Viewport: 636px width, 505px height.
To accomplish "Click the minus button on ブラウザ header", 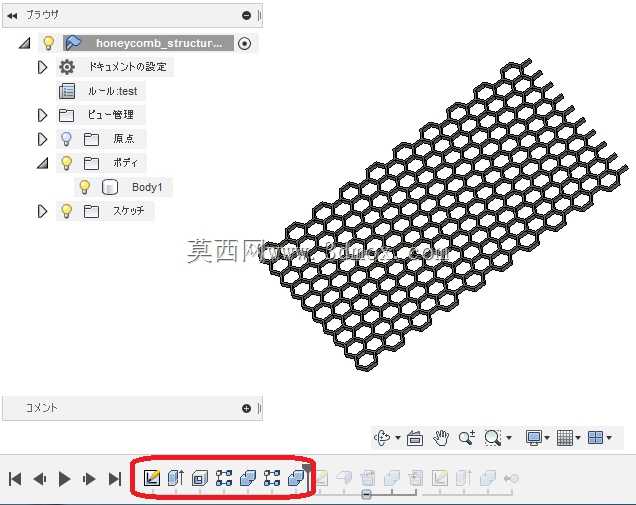I will click(x=246, y=15).
